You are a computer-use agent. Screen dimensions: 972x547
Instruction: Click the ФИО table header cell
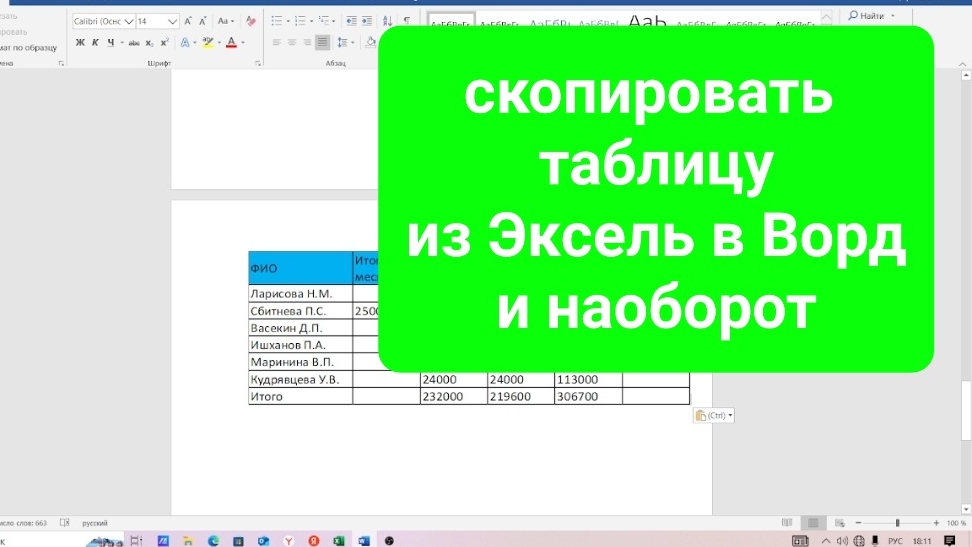301,268
